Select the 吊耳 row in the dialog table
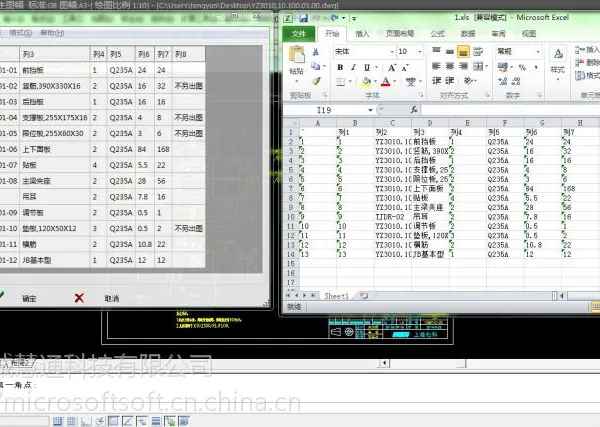The width and height of the screenshot is (600, 427). coord(103,197)
